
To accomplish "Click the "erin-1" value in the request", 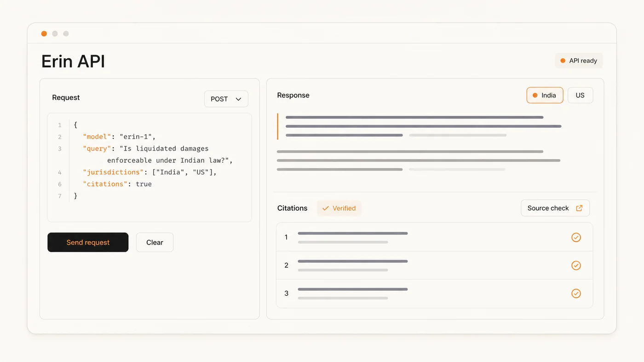I will point(136,136).
